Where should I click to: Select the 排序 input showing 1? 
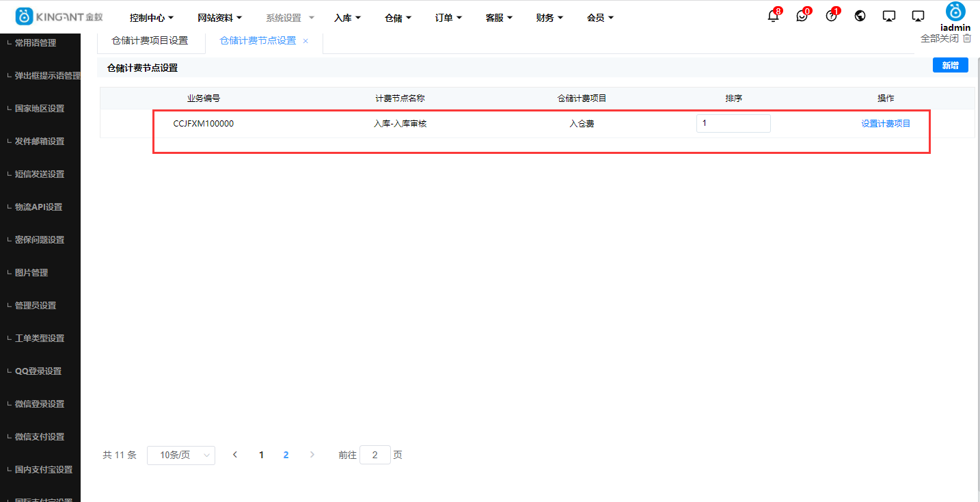(x=733, y=123)
